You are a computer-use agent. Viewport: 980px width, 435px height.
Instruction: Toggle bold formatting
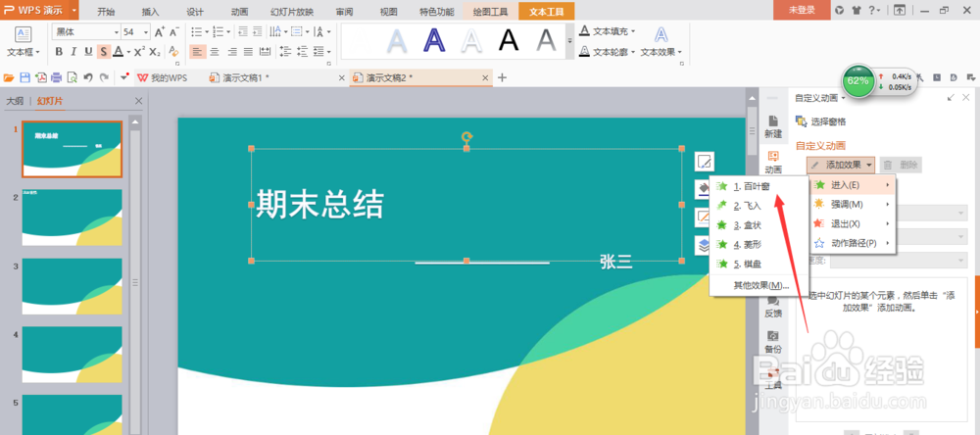click(59, 52)
